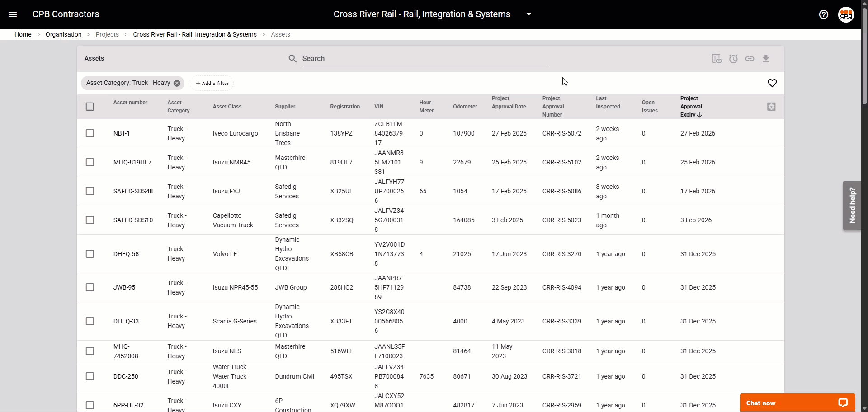This screenshot has height=412, width=868.
Task: Click odometer value 164085
Action: click(464, 220)
